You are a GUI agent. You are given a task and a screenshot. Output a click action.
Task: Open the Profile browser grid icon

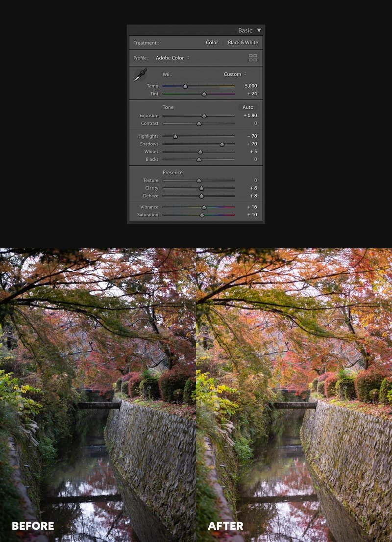tap(253, 58)
